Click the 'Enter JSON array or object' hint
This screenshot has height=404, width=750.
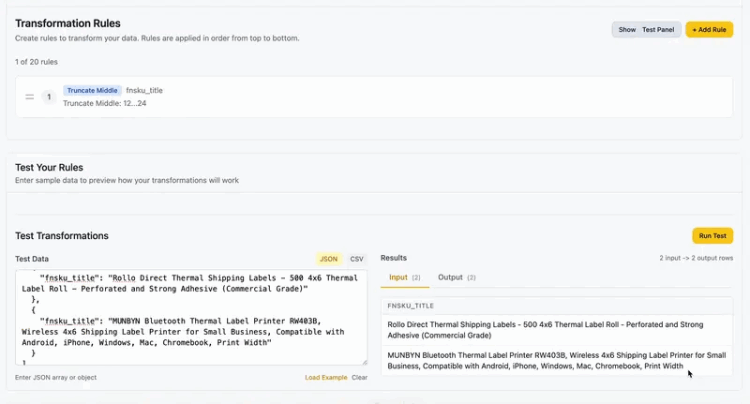pyautogui.click(x=55, y=378)
